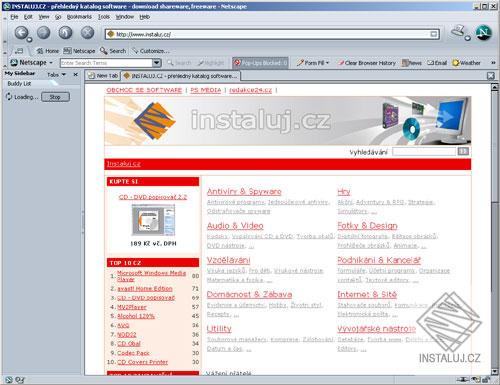Open the Domácnost & Zábava category
This screenshot has height=385, width=500.
[x=249, y=294]
